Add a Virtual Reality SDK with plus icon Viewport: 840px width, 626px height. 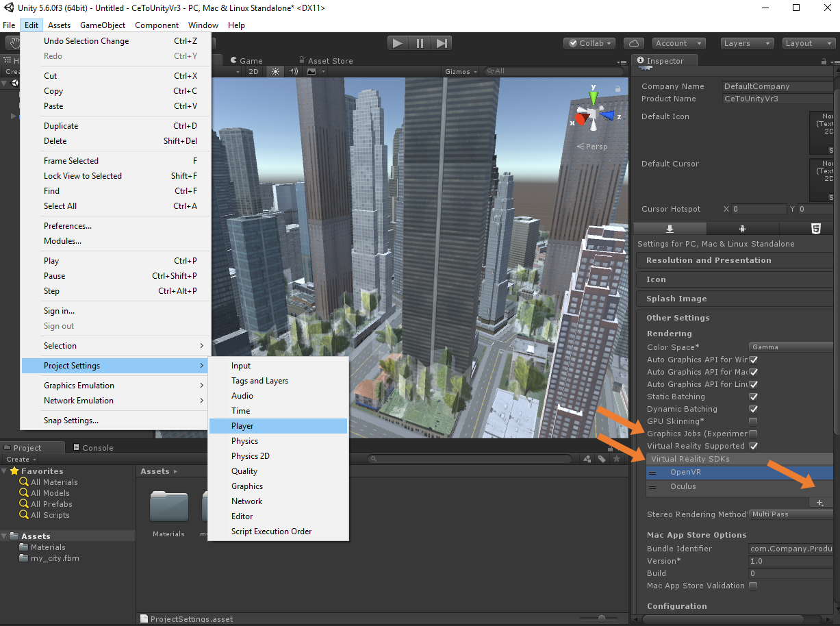click(819, 503)
